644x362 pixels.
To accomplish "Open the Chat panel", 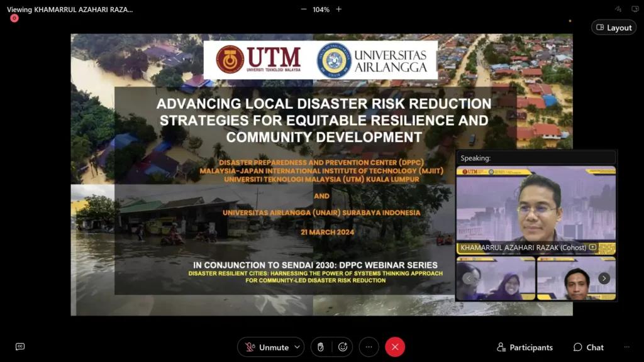I will pos(588,347).
